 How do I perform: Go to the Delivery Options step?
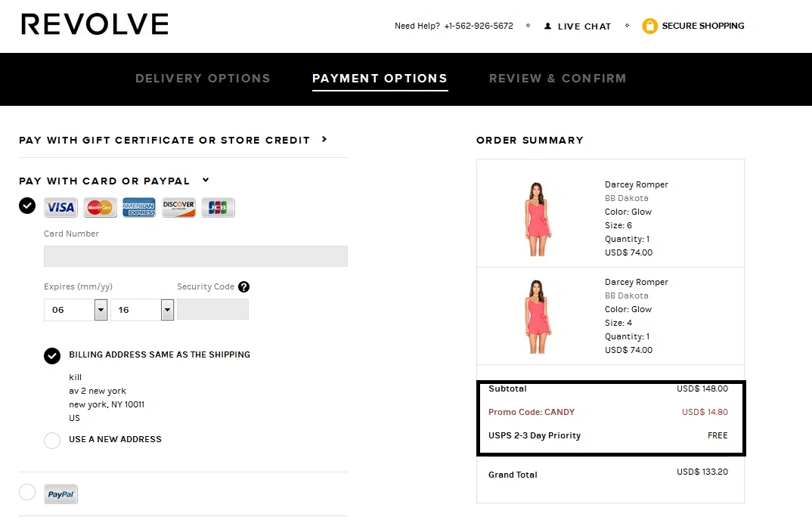point(203,78)
